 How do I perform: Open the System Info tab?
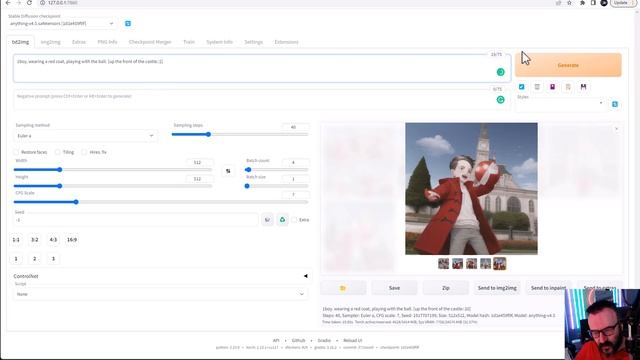[220, 42]
